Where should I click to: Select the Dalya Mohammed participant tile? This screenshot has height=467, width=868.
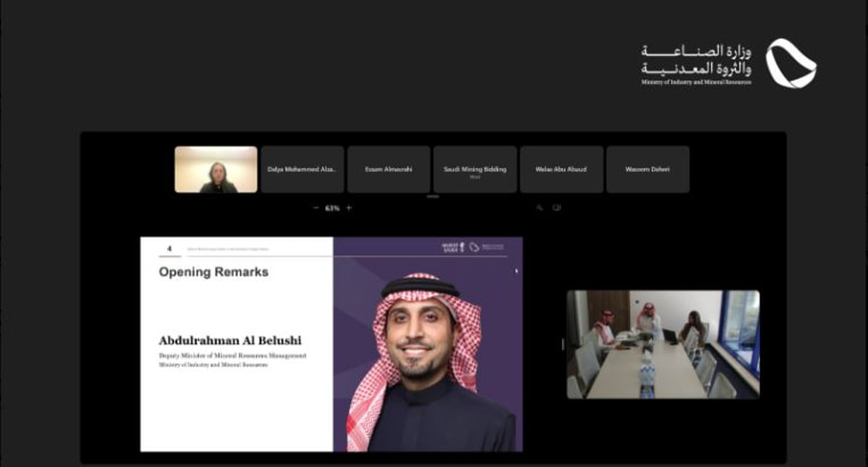coord(302,169)
